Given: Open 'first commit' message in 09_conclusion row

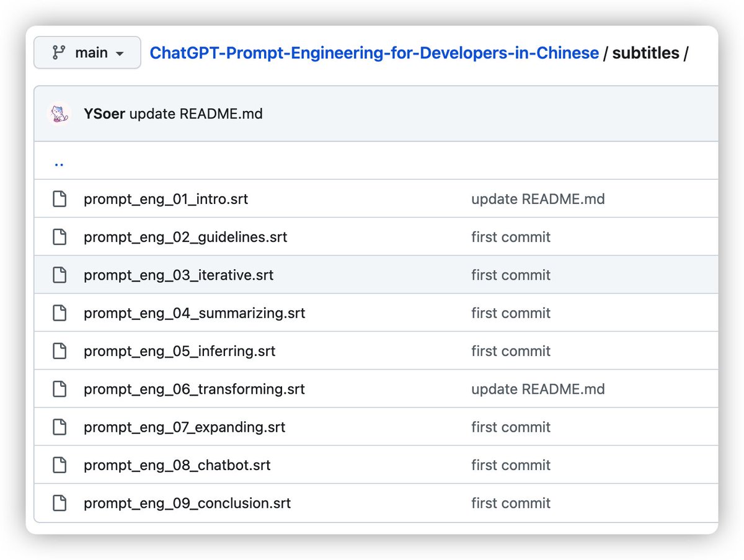Looking at the screenshot, I should [511, 503].
